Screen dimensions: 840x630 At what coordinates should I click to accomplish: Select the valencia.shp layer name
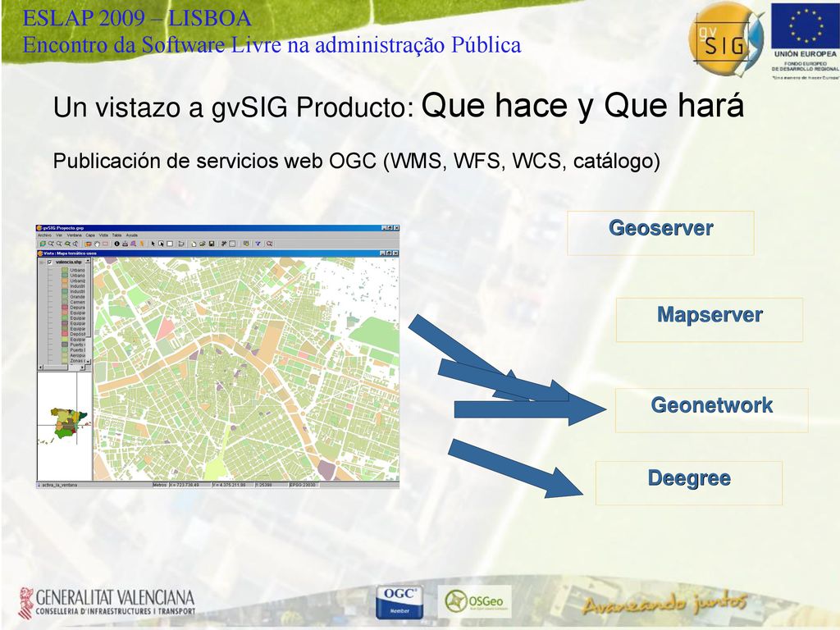pos(69,262)
